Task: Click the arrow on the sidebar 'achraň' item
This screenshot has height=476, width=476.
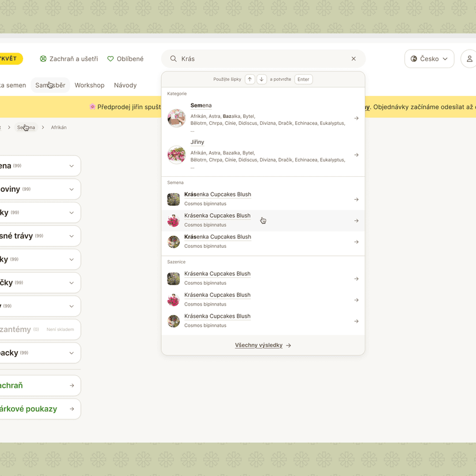Action: (x=72, y=385)
